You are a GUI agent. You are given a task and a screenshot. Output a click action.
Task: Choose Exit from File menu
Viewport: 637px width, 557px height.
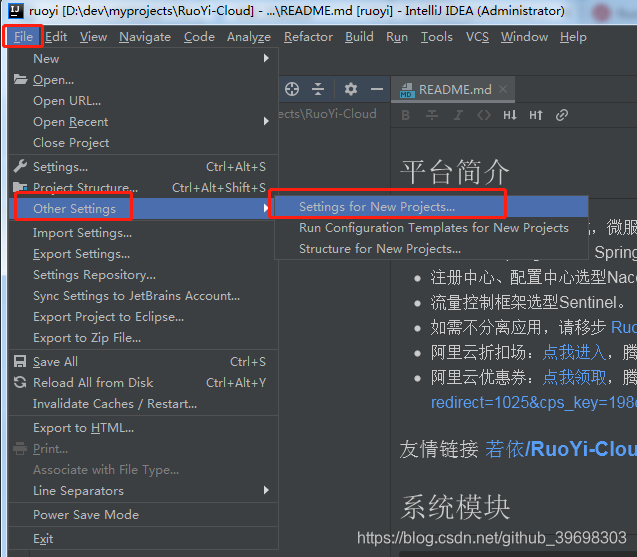(x=143, y=538)
